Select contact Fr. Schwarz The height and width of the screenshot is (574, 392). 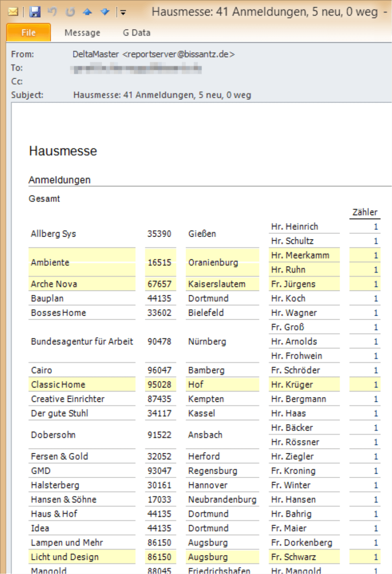point(293,557)
